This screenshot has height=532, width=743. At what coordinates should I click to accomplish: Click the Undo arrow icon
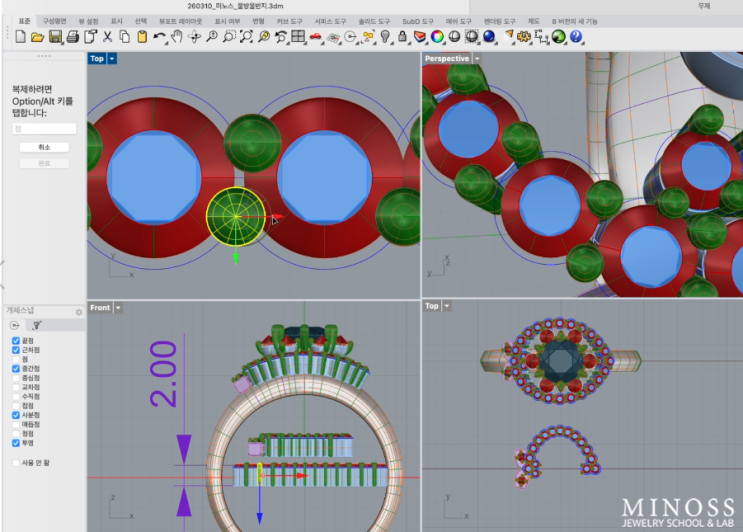click(159, 37)
